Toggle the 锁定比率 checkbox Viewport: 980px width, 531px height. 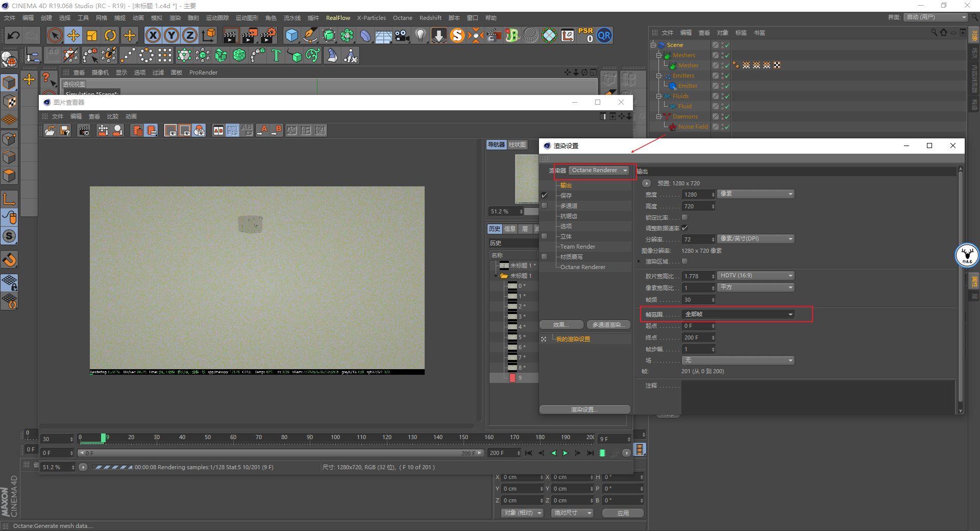685,218
